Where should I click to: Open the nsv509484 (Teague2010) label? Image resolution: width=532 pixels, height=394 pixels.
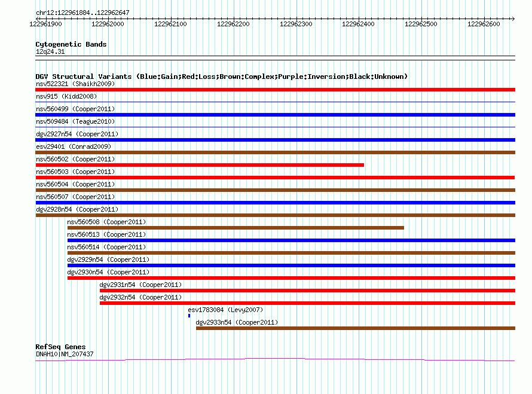pos(75,121)
